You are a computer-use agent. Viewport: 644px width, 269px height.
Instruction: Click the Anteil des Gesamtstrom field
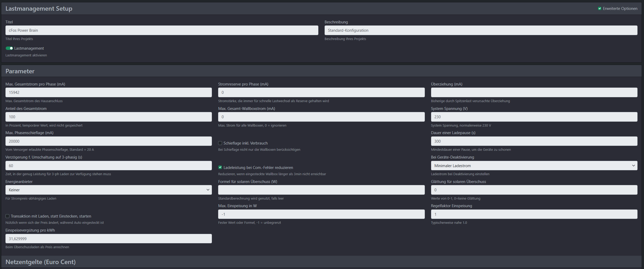point(109,117)
